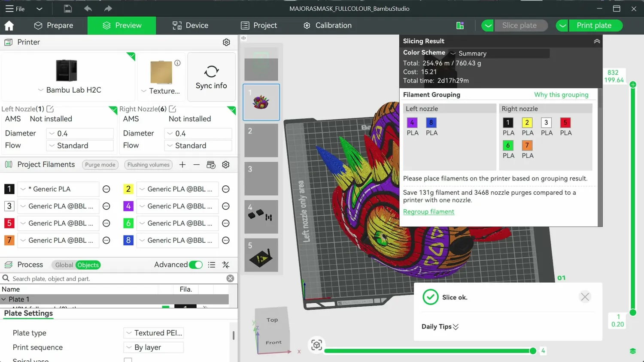This screenshot has height=362, width=644.
Task: Switch to the Project tab
Action: (x=259, y=26)
